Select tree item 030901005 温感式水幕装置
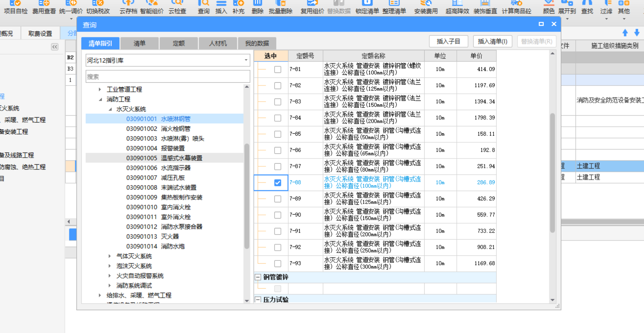 [164, 158]
